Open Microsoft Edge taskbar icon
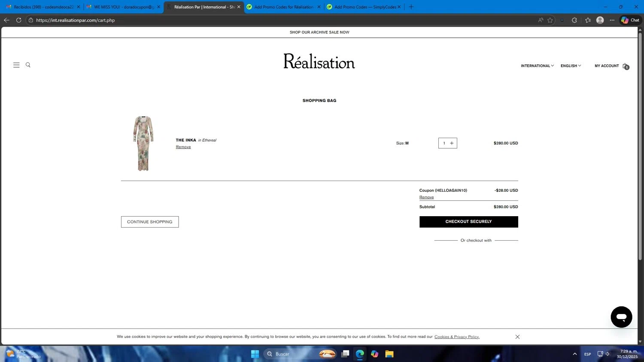This screenshot has height=362, width=644. coord(360,354)
